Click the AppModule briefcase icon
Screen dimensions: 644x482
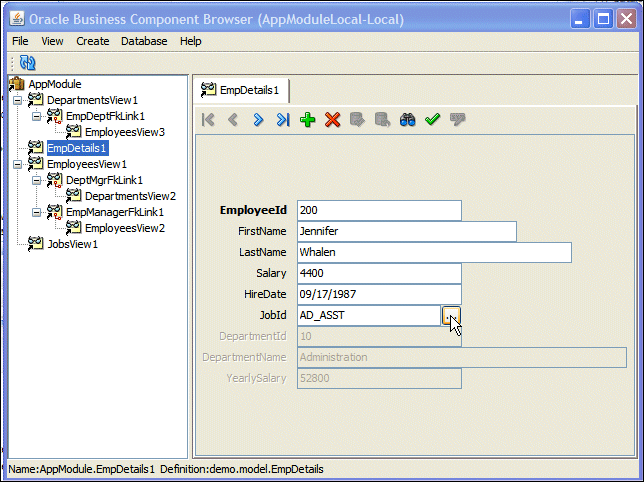point(17,84)
